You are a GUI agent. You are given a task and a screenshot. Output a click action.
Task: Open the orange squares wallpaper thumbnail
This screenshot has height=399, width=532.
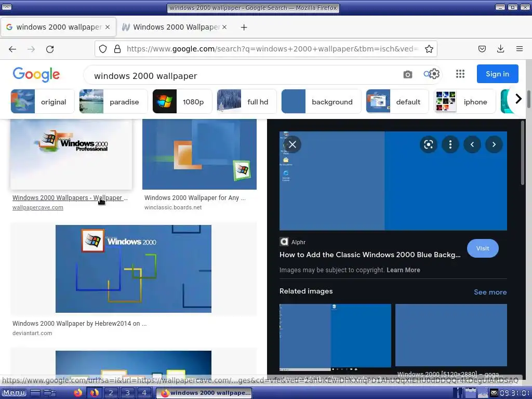point(199,154)
